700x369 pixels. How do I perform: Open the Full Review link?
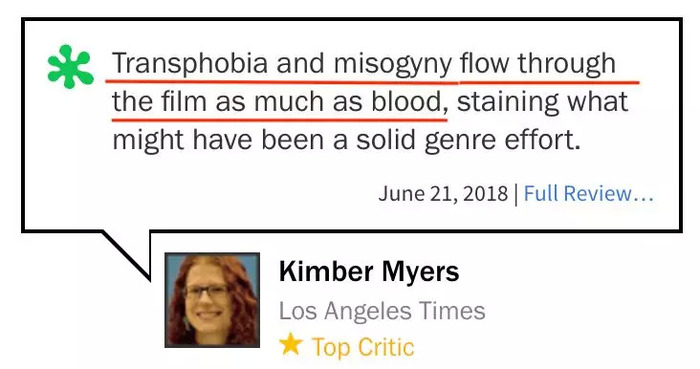588,194
